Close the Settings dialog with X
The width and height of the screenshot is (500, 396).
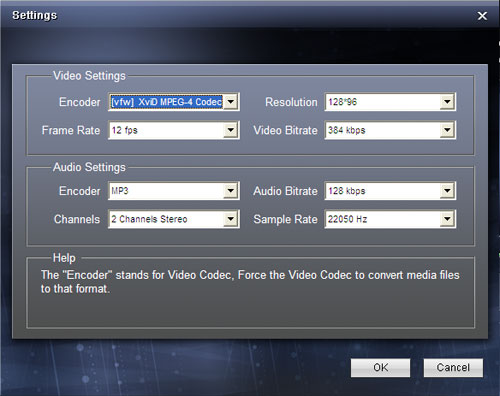point(482,16)
